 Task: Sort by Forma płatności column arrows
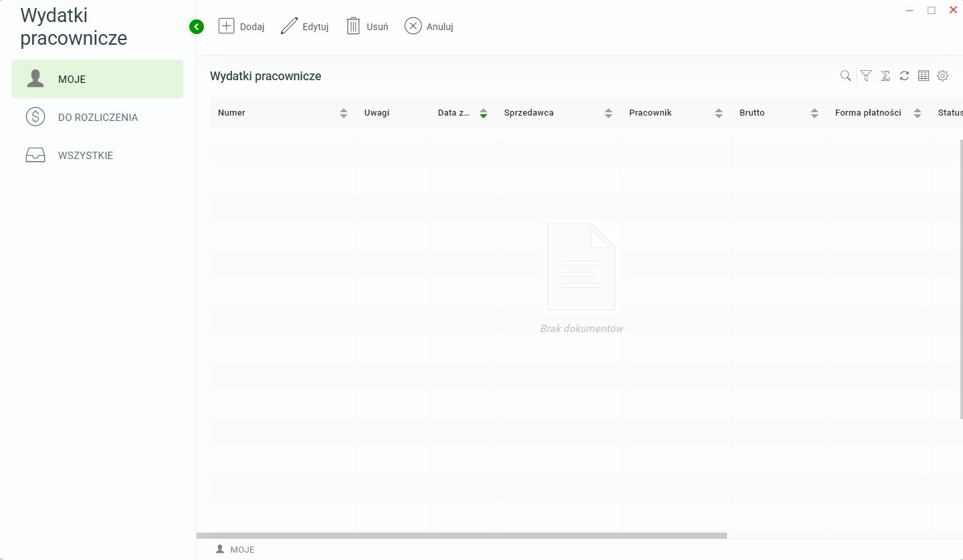click(918, 113)
